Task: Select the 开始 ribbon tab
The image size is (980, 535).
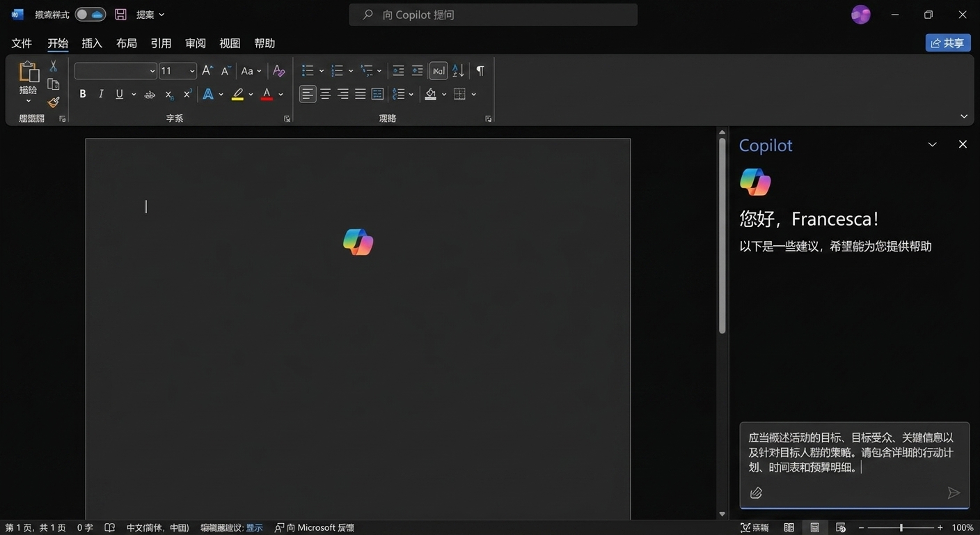Action: coord(58,43)
